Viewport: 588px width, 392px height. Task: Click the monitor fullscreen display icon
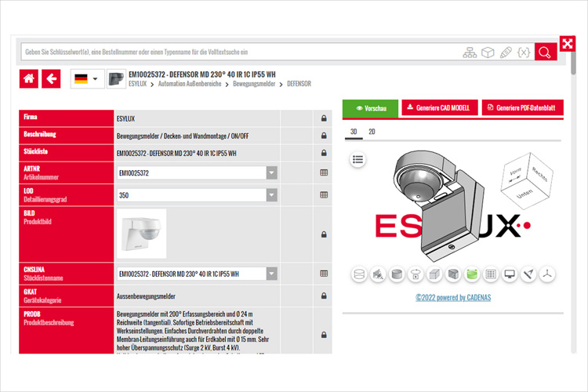(x=510, y=274)
